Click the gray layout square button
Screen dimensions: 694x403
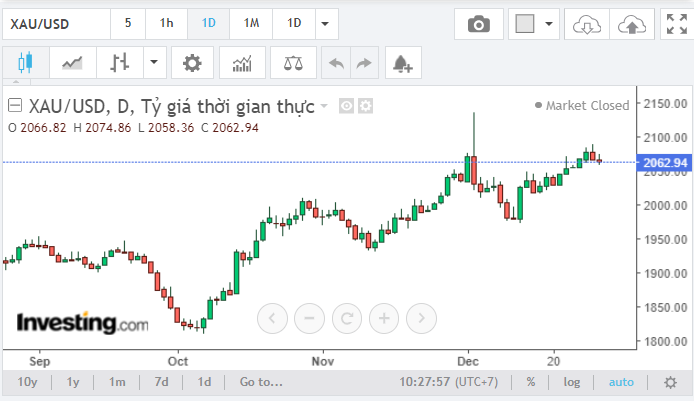525,24
